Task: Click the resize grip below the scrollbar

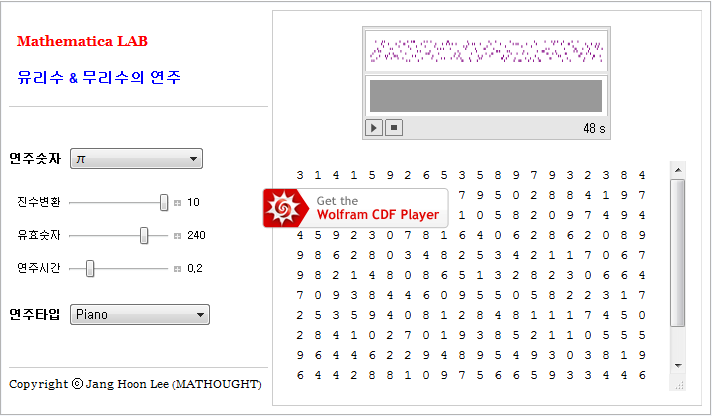Action: point(679,385)
